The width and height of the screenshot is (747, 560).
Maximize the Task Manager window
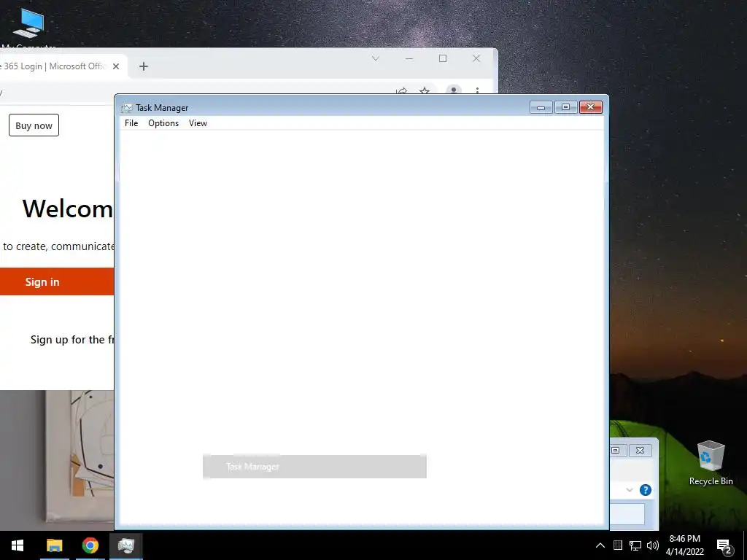[x=565, y=107]
